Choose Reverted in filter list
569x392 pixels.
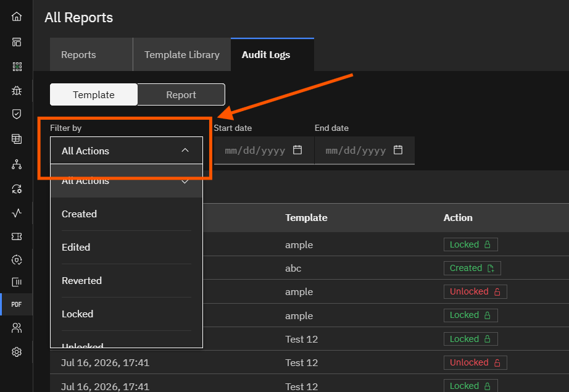point(127,280)
